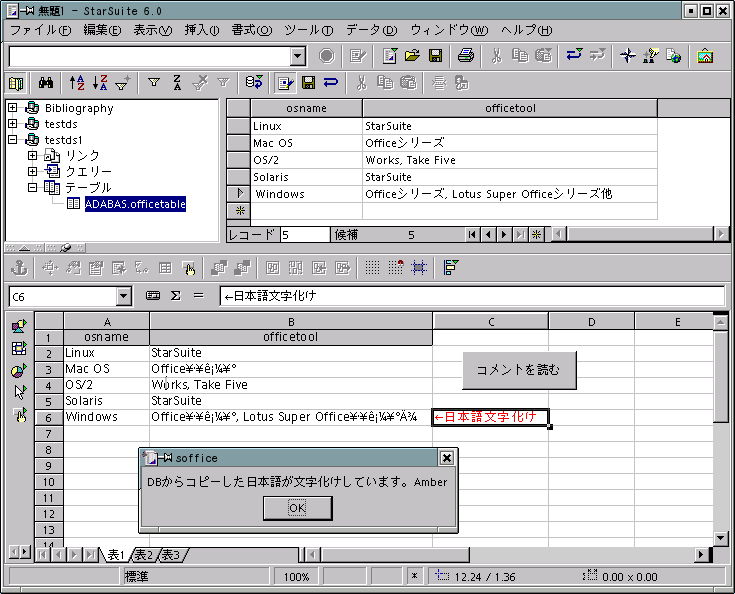Toggle snap to grid icon
Image resolution: width=735 pixels, height=594 pixels.
(x=396, y=268)
